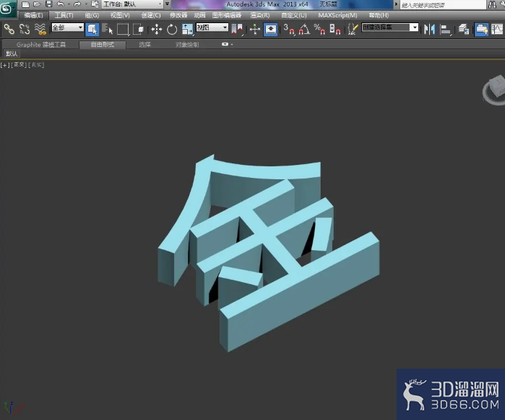This screenshot has width=505, height=420.
Task: Click the 真实 viewport shading label
Action: pyautogui.click(x=36, y=65)
